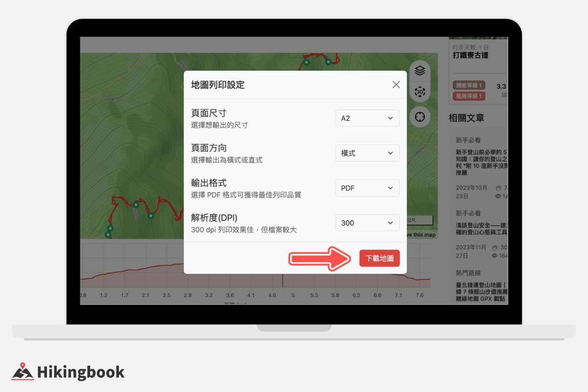This screenshot has width=588, height=392.
Task: Click the 選擇想輸出的尺寸 description
Action: click(x=220, y=125)
